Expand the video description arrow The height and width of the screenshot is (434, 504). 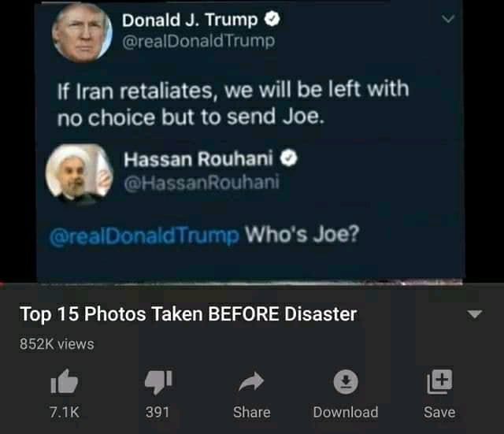[474, 314]
